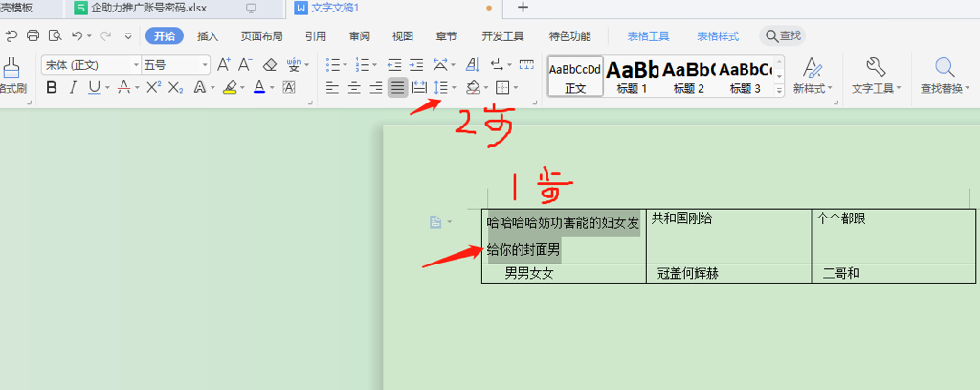Viewport: 980px width, 390px height.
Task: Decrease paragraph indent
Action: pos(394,64)
